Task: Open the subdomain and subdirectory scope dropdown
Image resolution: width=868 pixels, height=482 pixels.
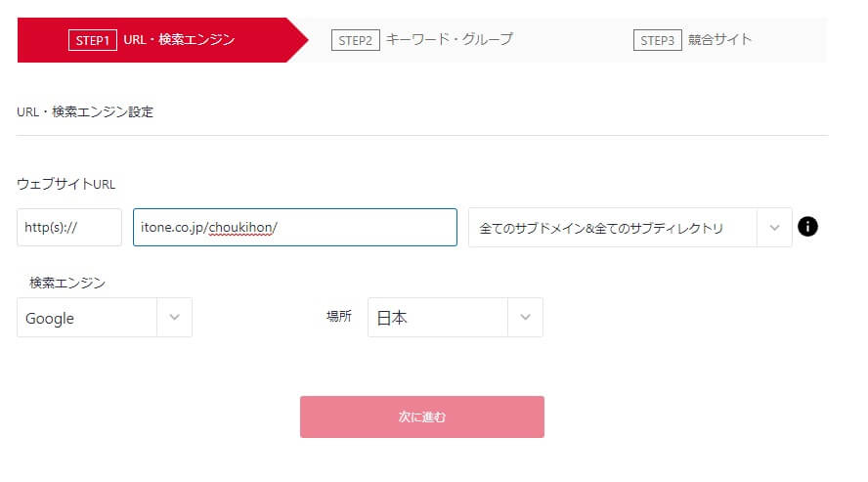Action: [x=629, y=228]
